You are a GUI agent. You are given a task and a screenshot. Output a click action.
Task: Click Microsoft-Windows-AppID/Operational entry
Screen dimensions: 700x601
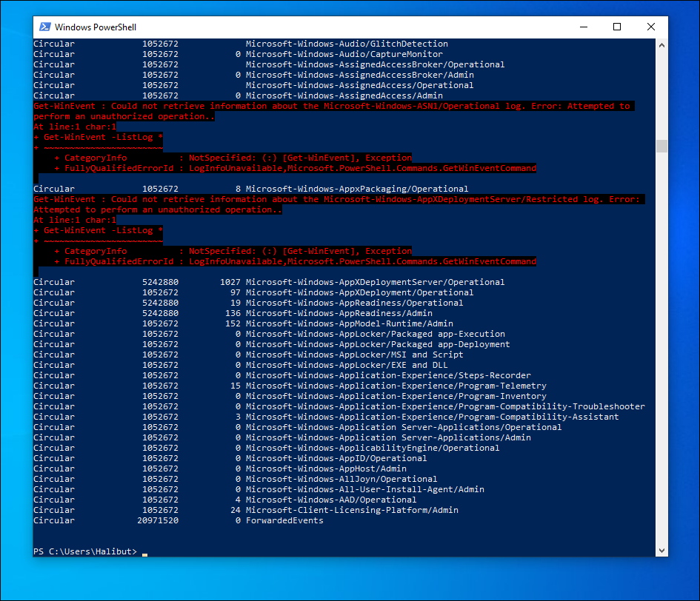pyautogui.click(x=336, y=458)
